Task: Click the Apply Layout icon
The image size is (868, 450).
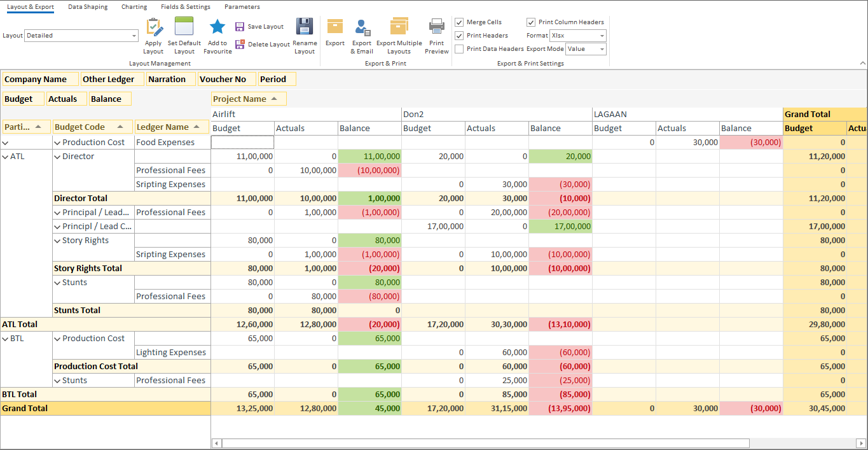Action: (x=154, y=27)
